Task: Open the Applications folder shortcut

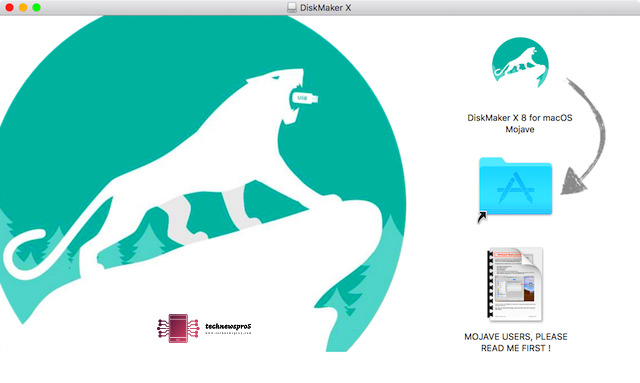Action: point(515,186)
